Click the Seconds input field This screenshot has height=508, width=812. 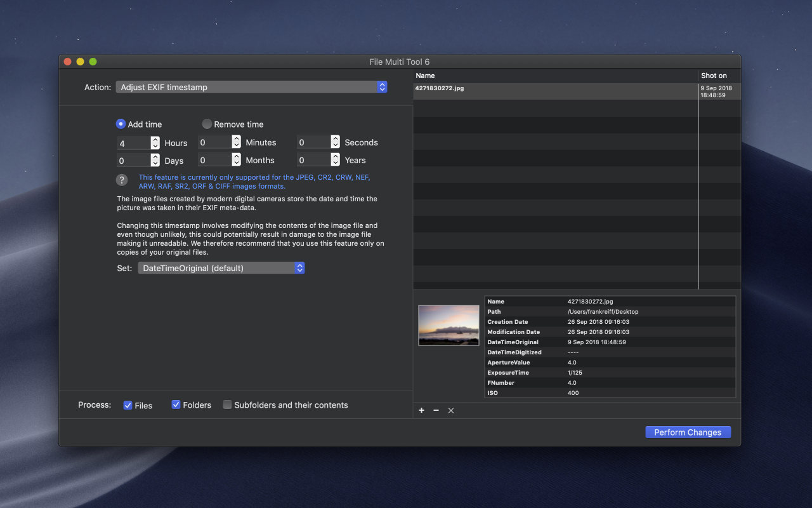(314, 143)
